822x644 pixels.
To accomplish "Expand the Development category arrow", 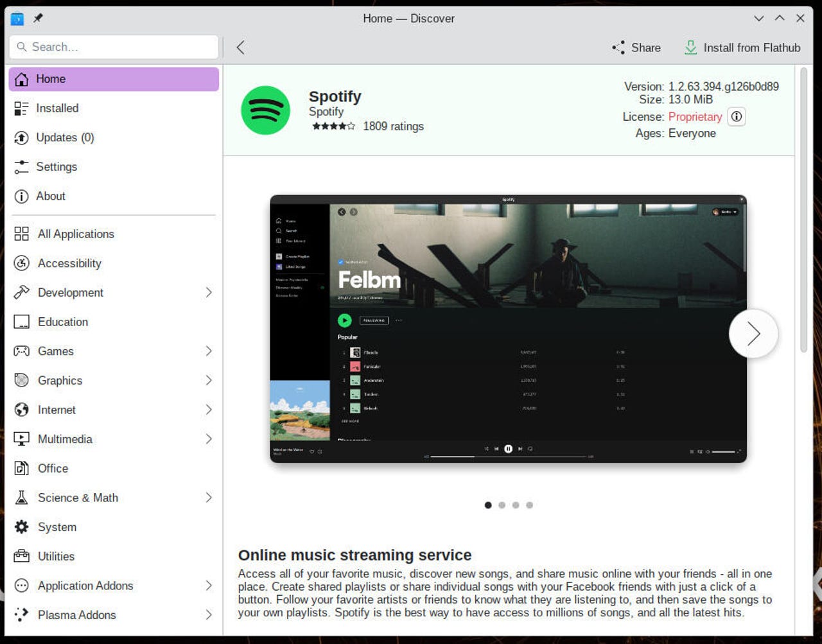I will click(x=209, y=293).
